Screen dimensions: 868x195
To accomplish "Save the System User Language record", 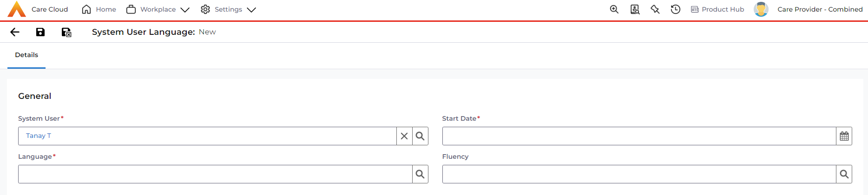I will coord(40,32).
